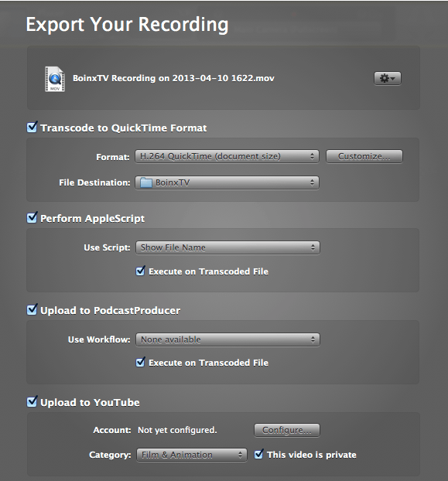448x481 pixels.
Task: Click the MOV recording file icon
Action: 55,79
